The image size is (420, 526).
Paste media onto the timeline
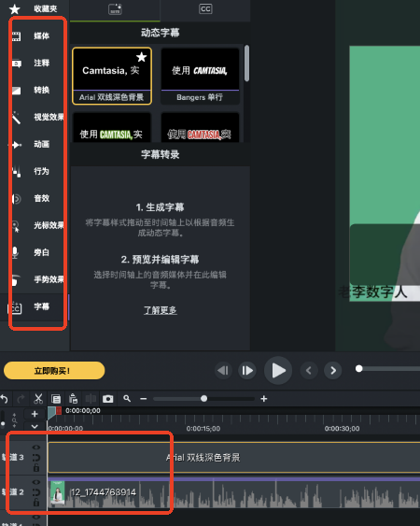(74, 399)
